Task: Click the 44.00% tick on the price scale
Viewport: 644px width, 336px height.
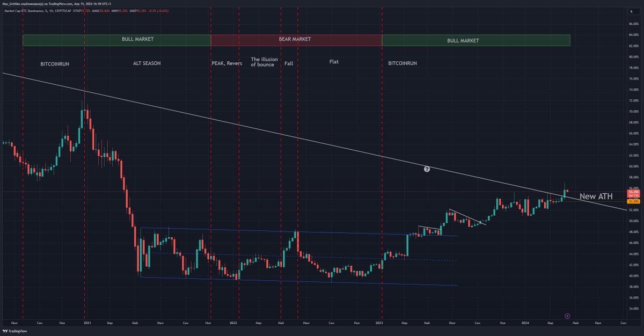Action: (633, 254)
